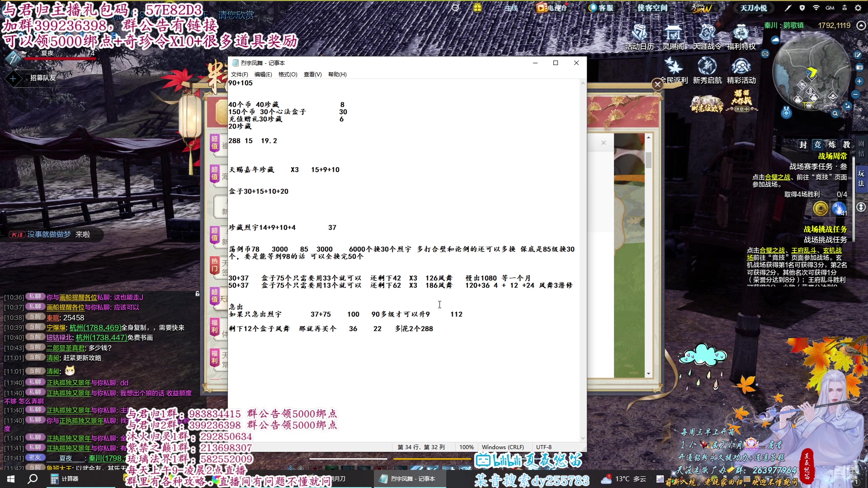Click the shield security icon in top bar
Screen dimensions: 868x488
coord(802,8)
